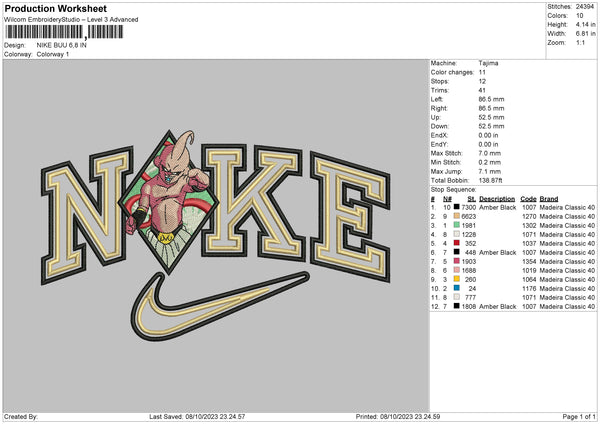Click the Colors value 10
Image resolution: width=600 pixels, height=424 pixels.
[x=580, y=16]
